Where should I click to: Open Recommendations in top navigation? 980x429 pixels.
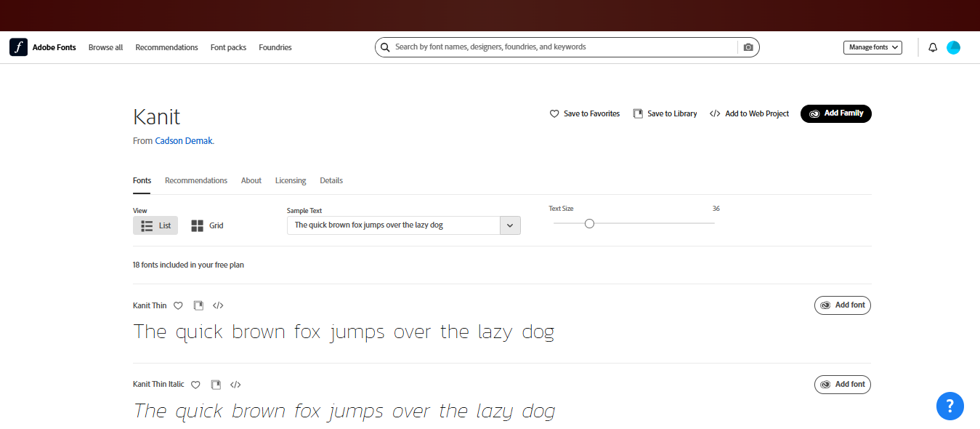(x=166, y=47)
